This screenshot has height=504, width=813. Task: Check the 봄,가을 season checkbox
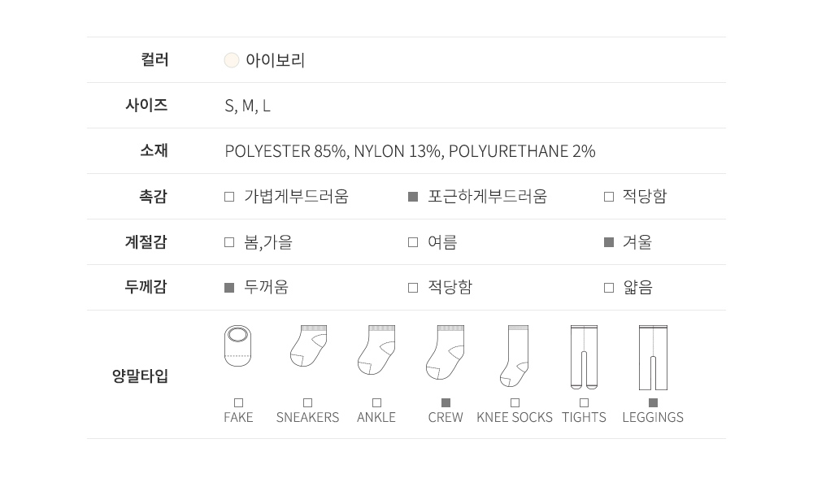(x=229, y=242)
